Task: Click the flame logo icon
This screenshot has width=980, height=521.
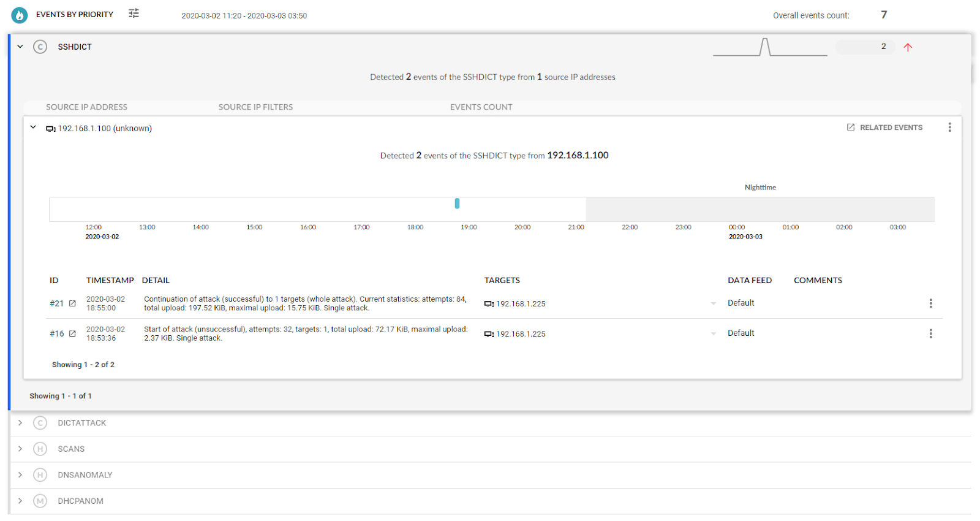Action: 20,15
